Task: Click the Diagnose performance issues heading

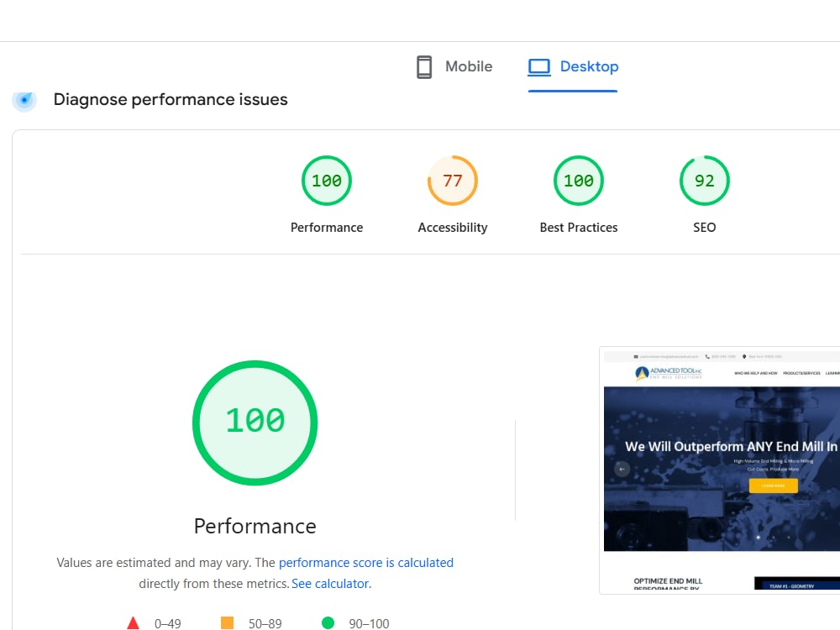Action: tap(171, 100)
